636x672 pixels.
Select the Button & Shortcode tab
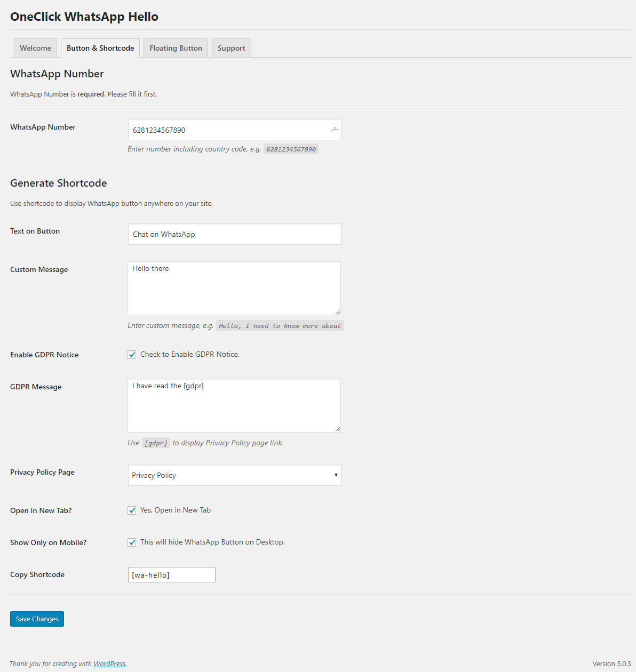100,48
